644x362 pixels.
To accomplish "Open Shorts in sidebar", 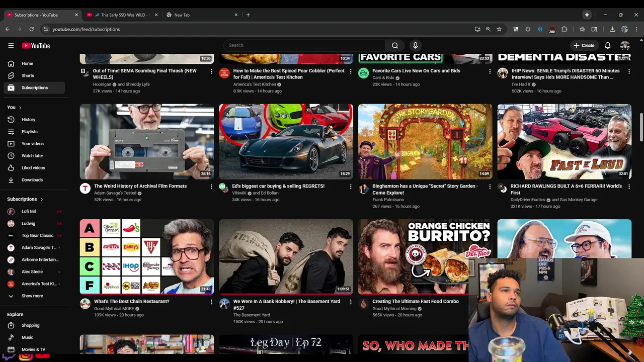I will 34,75.
